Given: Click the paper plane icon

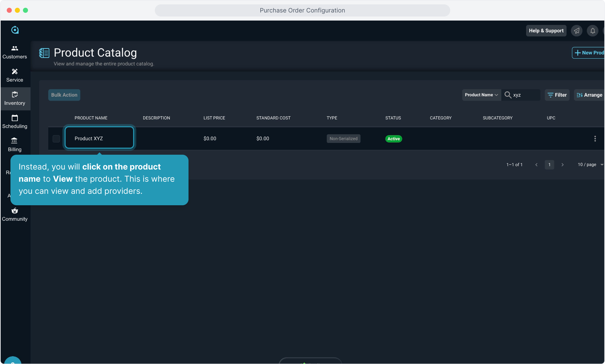Looking at the screenshot, I should (577, 31).
